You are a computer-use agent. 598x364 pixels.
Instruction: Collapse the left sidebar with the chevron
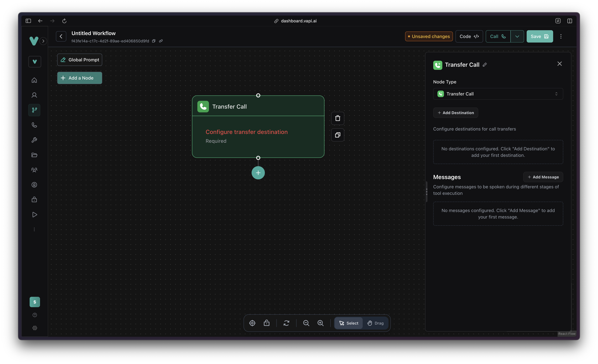43,41
